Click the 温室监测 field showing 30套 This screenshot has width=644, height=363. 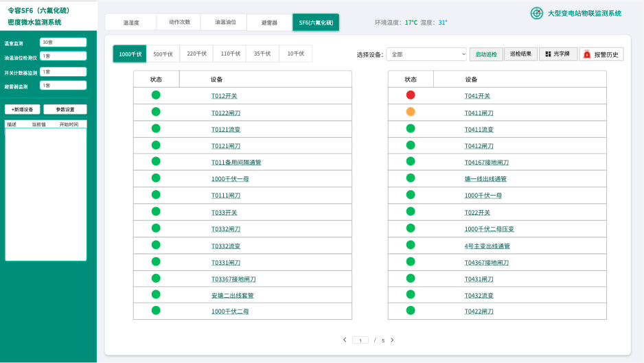63,43
